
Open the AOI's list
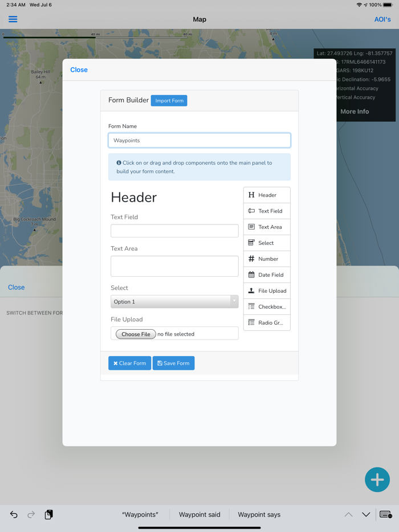[382, 19]
